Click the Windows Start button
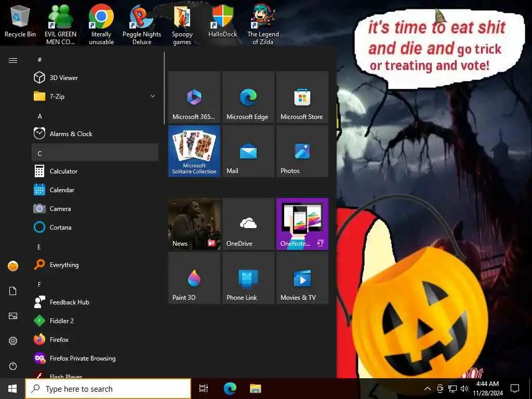This screenshot has height=399, width=532. (x=12, y=389)
